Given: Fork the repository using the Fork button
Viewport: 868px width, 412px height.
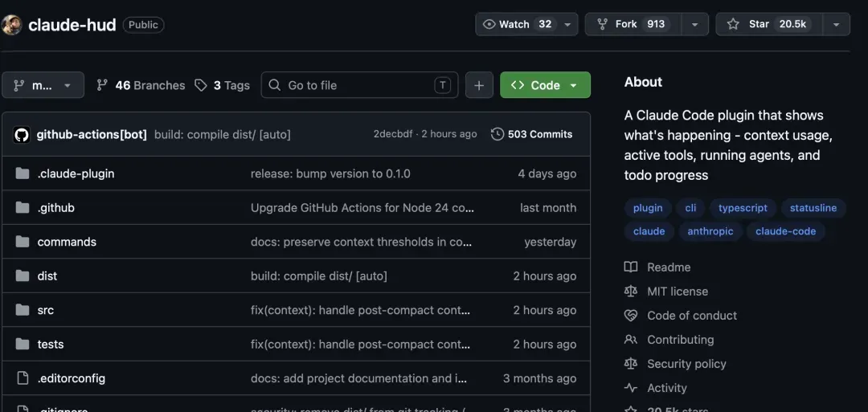Looking at the screenshot, I should (633, 24).
